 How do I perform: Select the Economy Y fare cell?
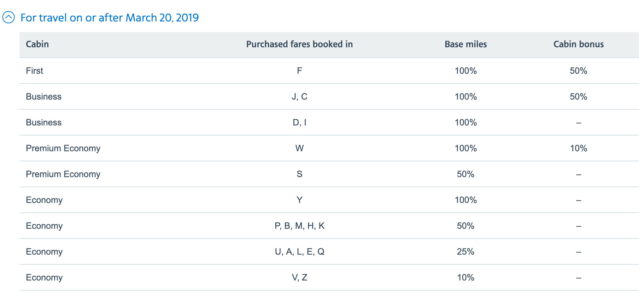(x=299, y=200)
